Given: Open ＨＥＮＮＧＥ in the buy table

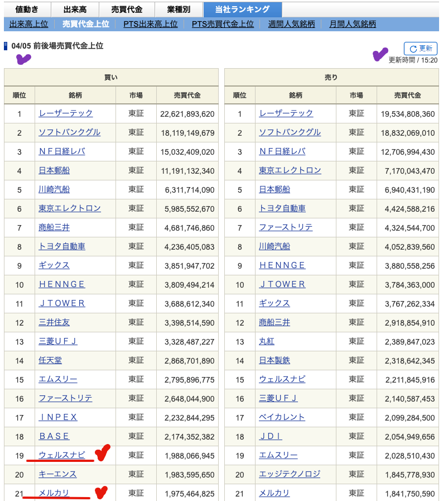Looking at the screenshot, I should point(61,284).
